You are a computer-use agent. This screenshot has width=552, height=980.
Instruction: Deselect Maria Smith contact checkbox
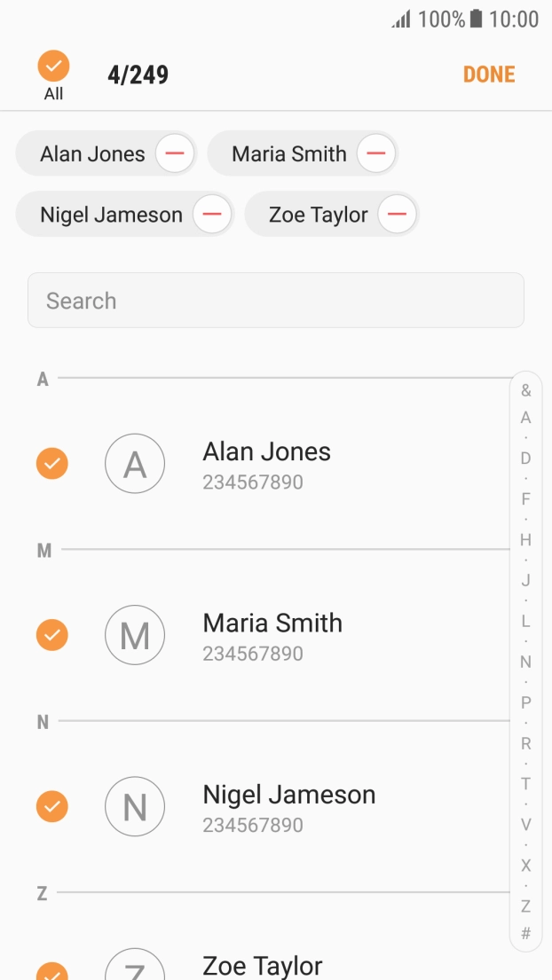click(x=52, y=635)
